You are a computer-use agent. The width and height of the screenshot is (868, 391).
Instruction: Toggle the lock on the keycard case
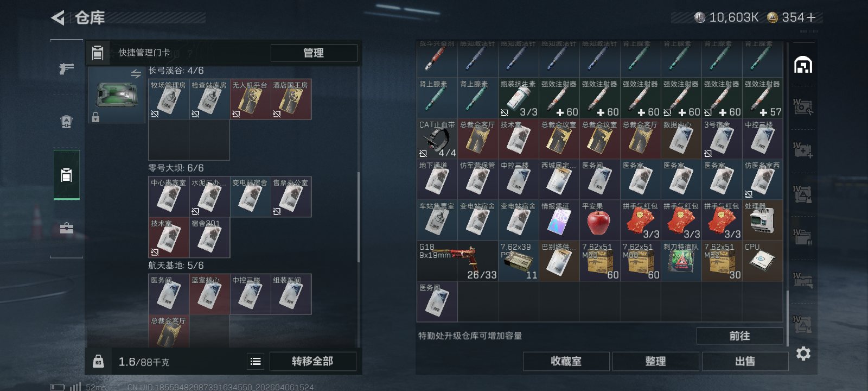pos(95,117)
